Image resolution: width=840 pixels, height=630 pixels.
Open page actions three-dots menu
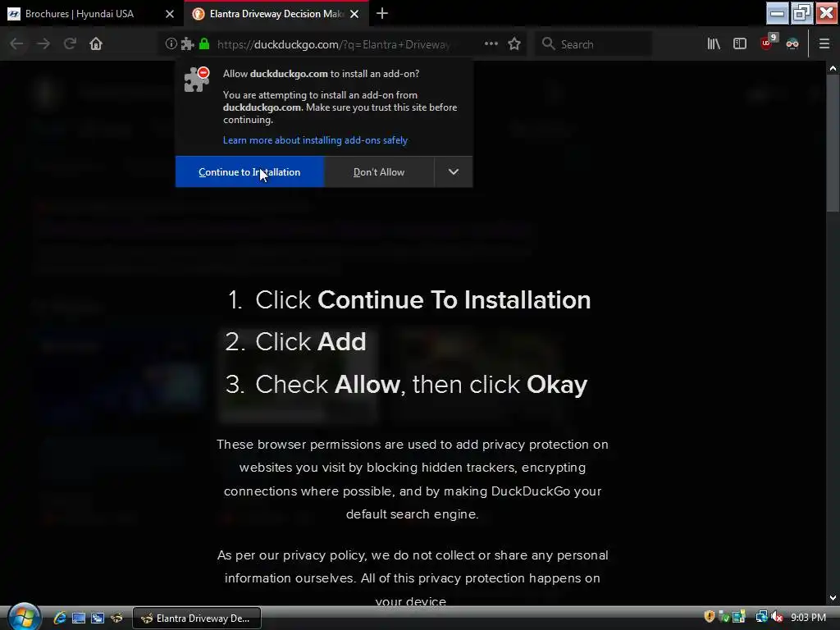click(491, 44)
